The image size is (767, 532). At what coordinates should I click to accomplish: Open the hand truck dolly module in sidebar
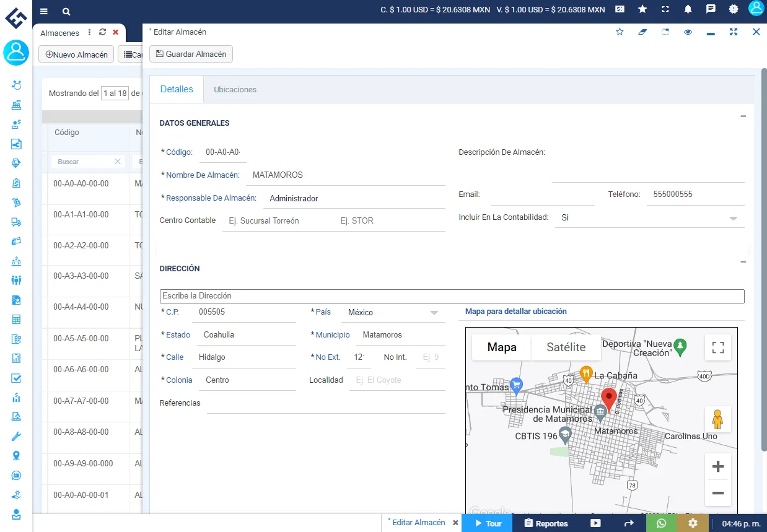[16, 202]
